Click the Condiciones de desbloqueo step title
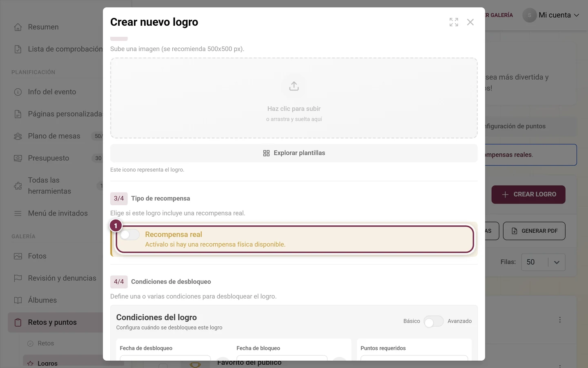This screenshot has height=368, width=588. 171,282
